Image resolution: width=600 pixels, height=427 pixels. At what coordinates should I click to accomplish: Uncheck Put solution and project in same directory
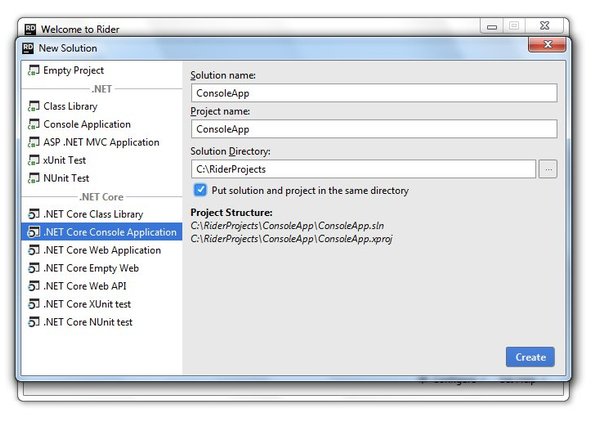(x=201, y=190)
